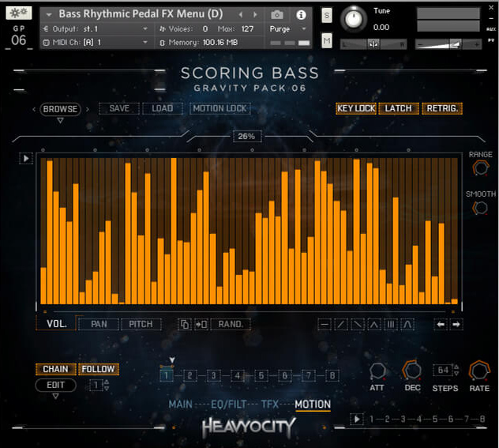This screenshot has height=448, width=499.
Task: Toggle KEY LOCK off
Action: click(x=356, y=108)
